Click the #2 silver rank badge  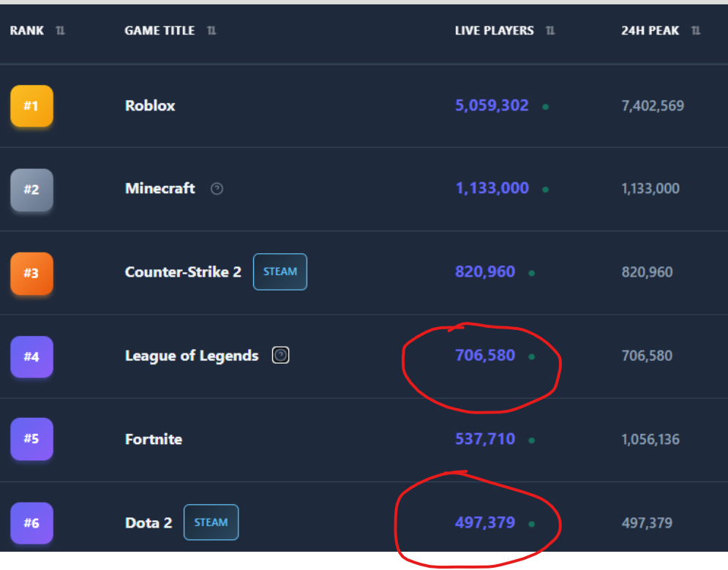click(31, 190)
